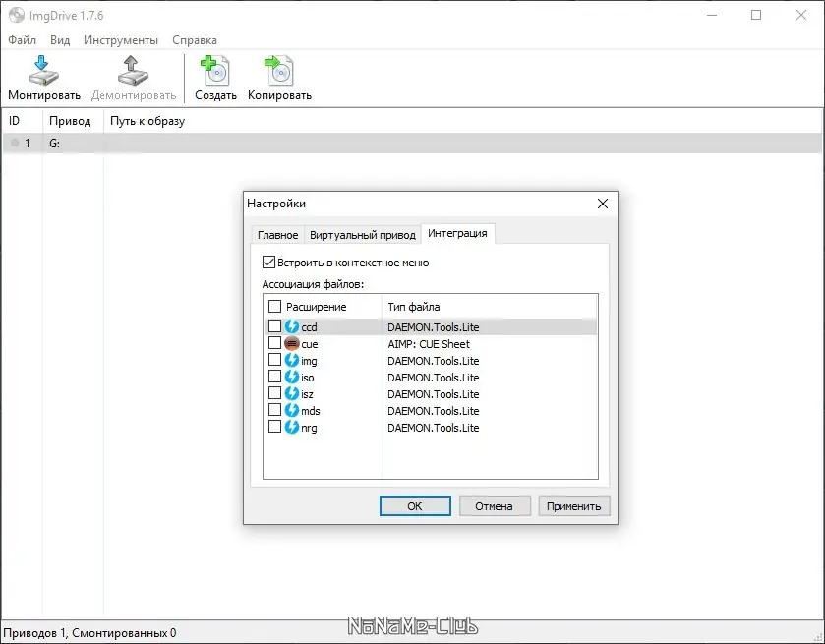825x644 pixels.
Task: Click the AIMP icon beside cue
Action: tap(292, 343)
